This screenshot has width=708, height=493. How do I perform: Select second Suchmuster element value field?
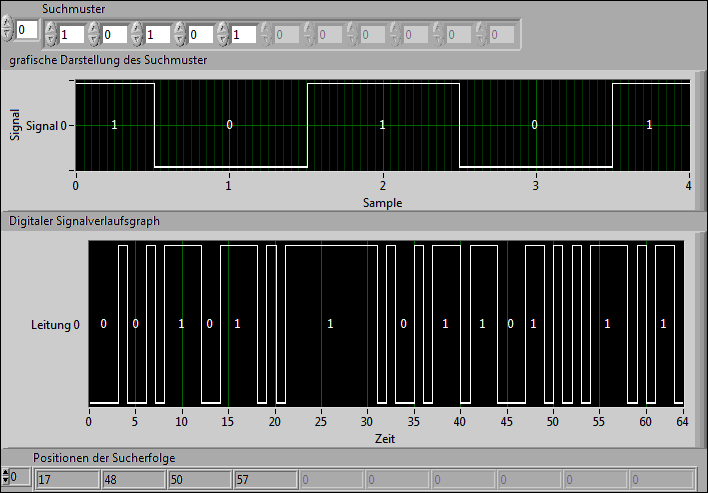(x=115, y=35)
